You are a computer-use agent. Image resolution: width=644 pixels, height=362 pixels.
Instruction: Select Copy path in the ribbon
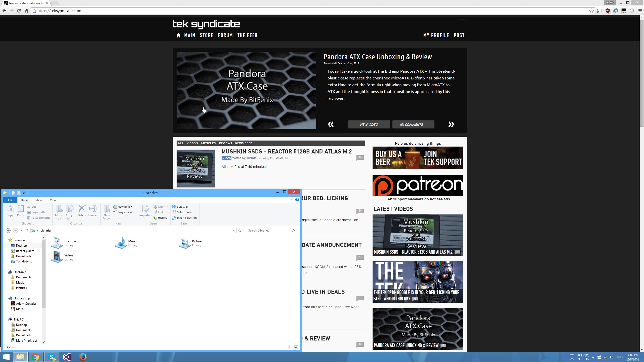pyautogui.click(x=36, y=212)
